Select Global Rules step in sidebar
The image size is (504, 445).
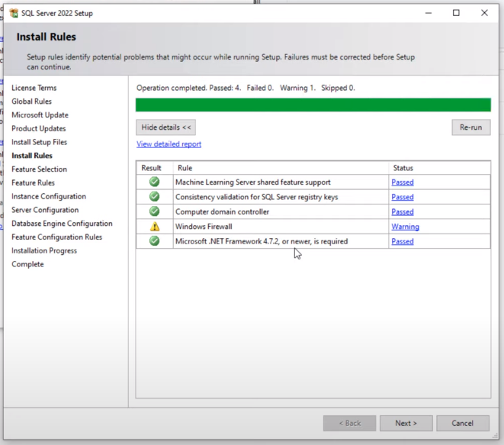point(31,102)
